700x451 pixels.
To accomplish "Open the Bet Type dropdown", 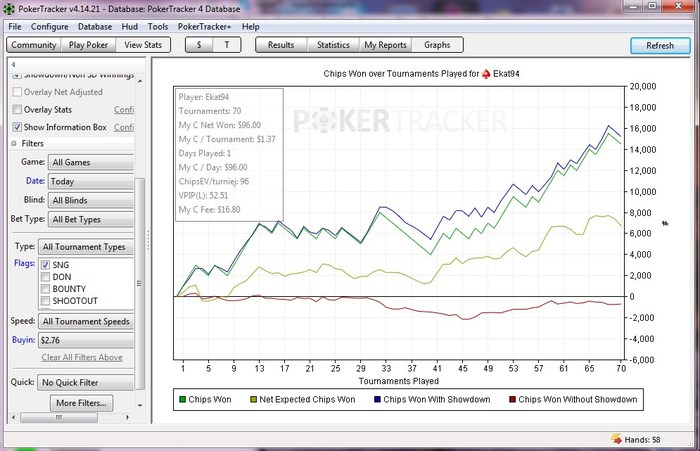I will point(91,219).
